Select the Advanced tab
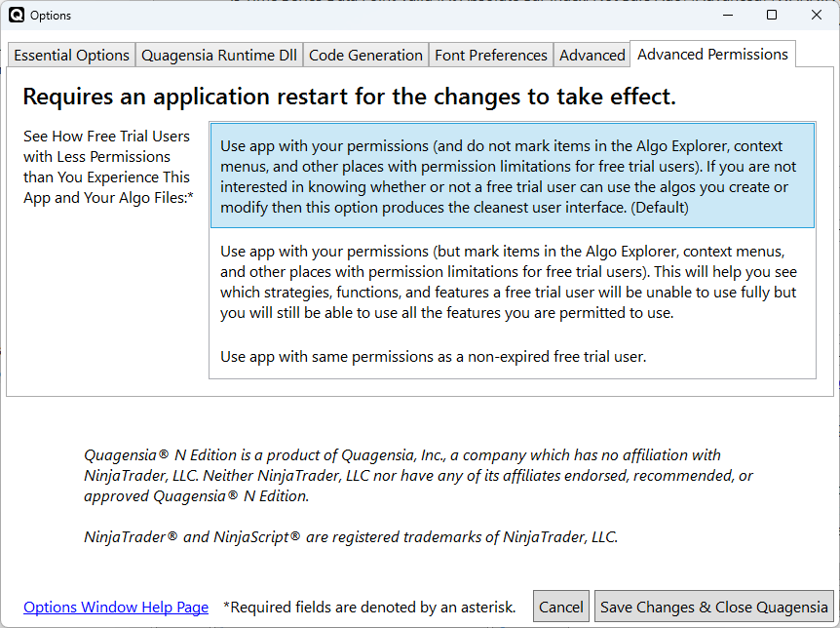 pos(592,56)
